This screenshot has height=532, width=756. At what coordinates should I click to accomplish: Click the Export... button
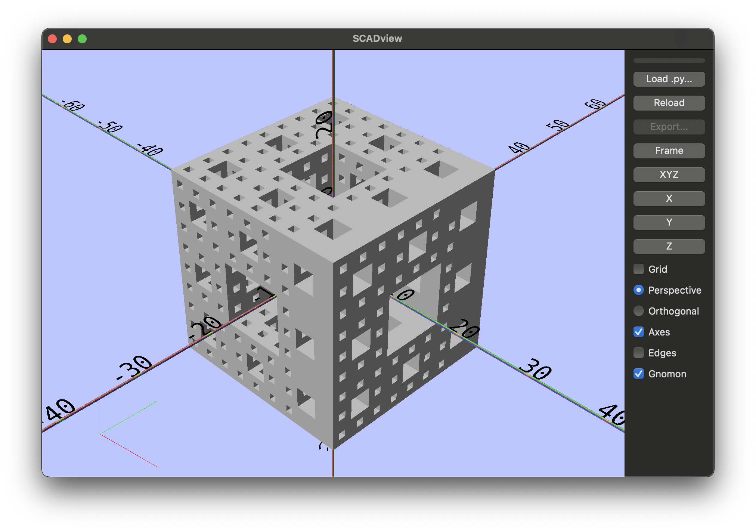coord(669,127)
